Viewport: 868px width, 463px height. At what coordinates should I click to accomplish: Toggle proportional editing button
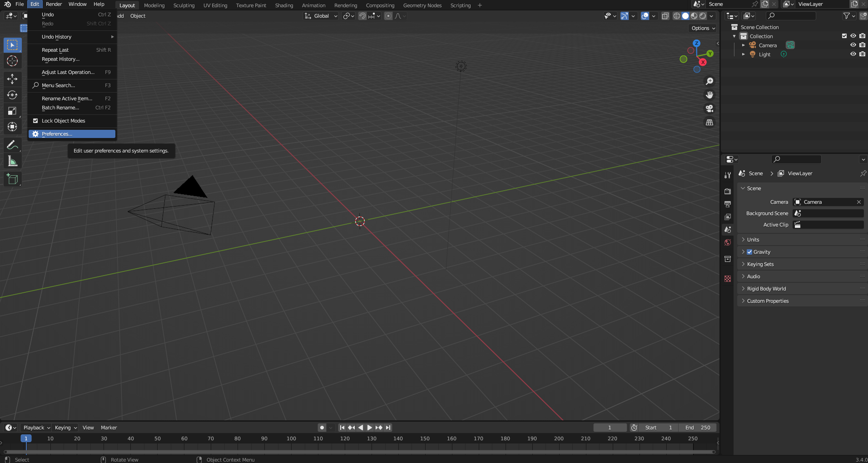(388, 16)
